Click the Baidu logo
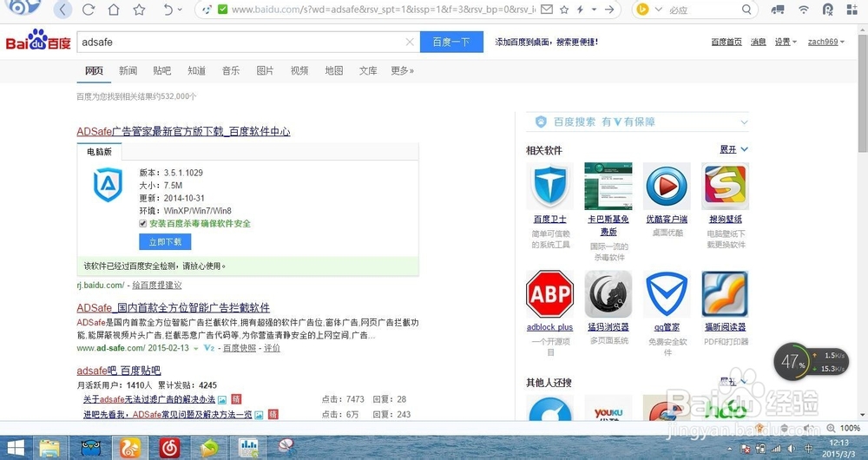This screenshot has height=460, width=868. pos(38,41)
